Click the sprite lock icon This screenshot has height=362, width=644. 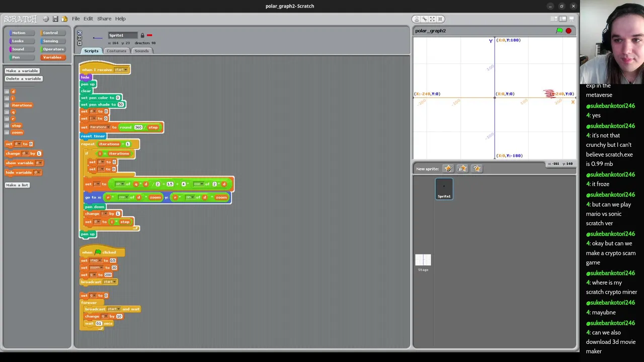coord(142,35)
